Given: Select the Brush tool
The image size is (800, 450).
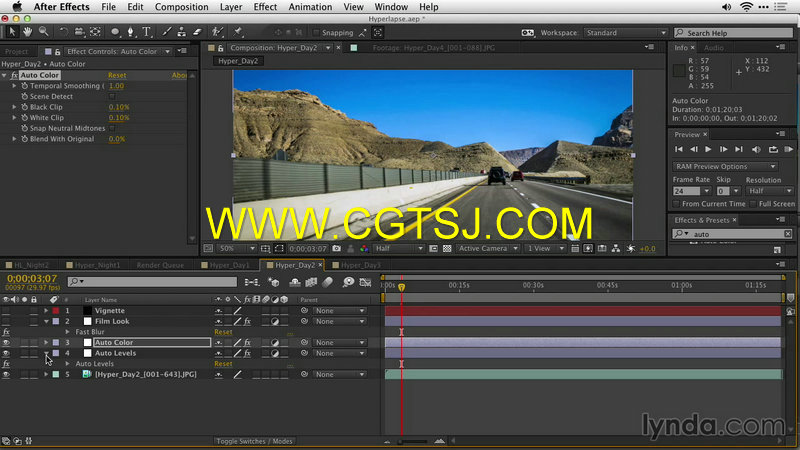Looking at the screenshot, I should coord(166,32).
